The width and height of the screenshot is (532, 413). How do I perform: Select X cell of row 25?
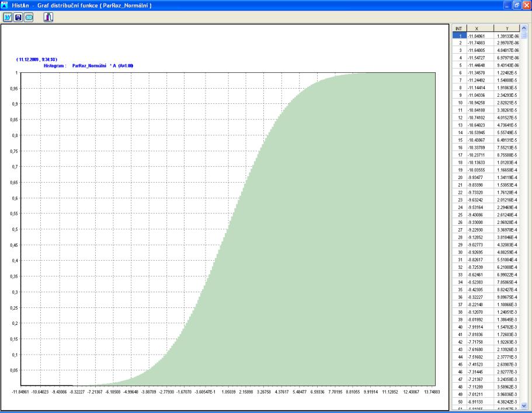(480, 215)
